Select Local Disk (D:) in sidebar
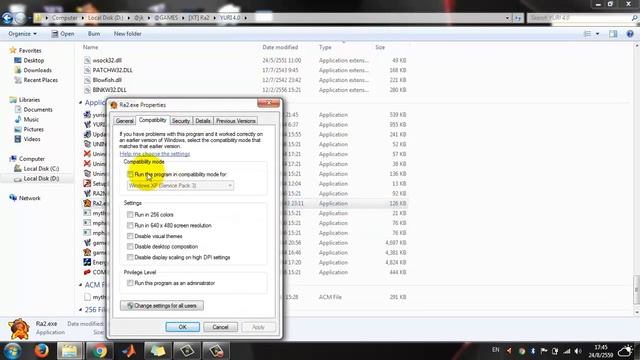The image size is (640, 360). click(x=41, y=178)
